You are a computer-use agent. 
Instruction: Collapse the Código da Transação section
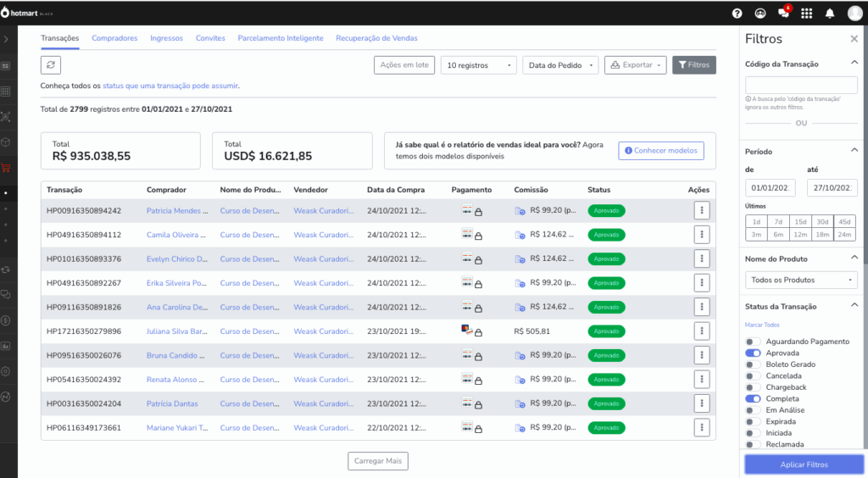(x=854, y=63)
